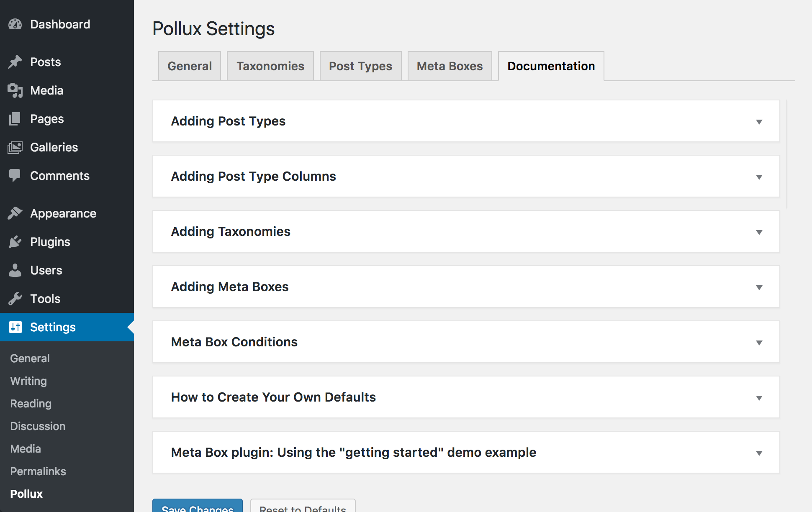Click the Pages document icon
This screenshot has width=812, height=512.
tap(15, 119)
